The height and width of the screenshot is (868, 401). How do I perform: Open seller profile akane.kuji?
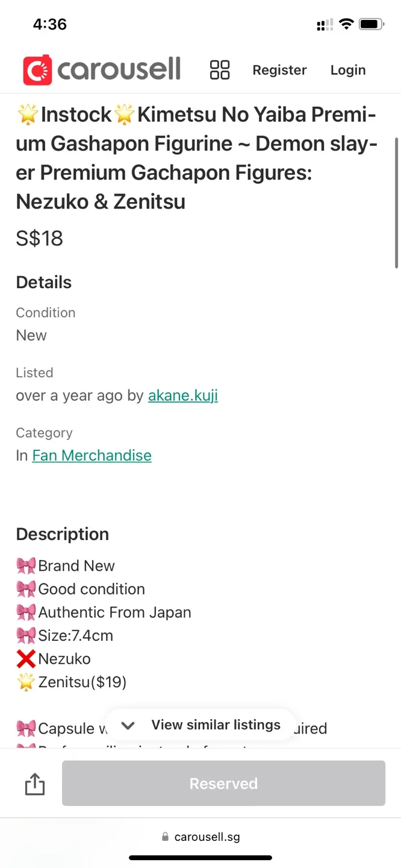pyautogui.click(x=183, y=395)
